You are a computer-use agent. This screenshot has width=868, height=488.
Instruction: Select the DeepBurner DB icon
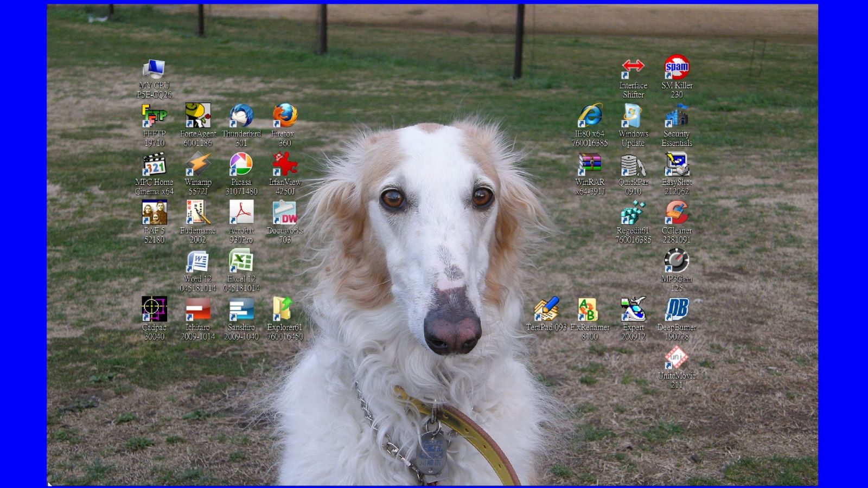[x=676, y=310]
